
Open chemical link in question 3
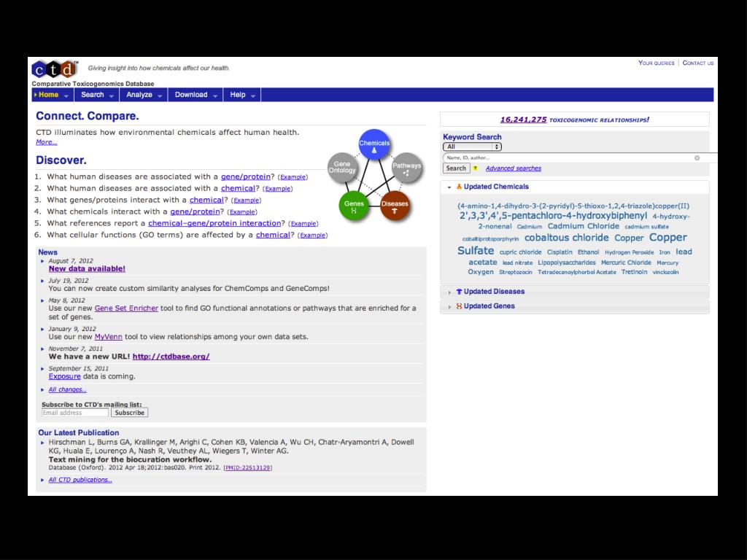coord(206,200)
